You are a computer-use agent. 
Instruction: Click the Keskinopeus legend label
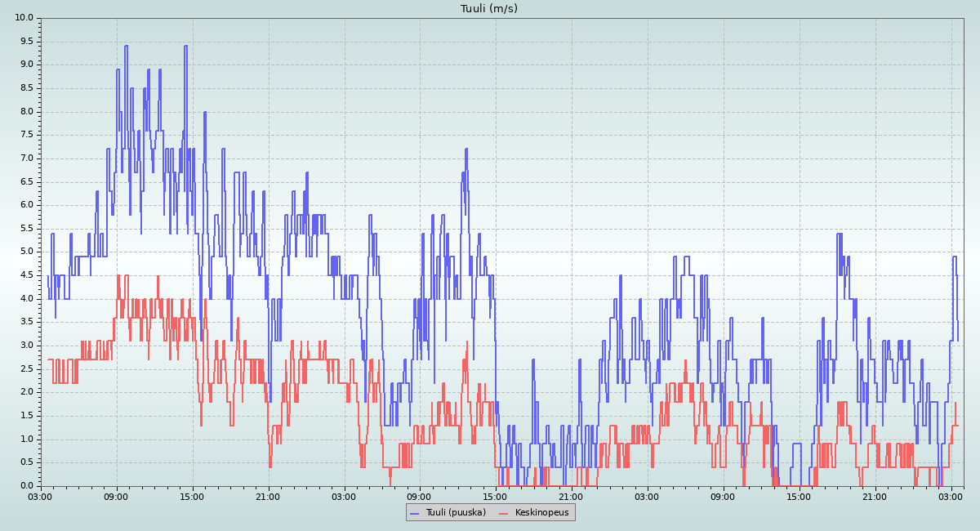pos(541,512)
